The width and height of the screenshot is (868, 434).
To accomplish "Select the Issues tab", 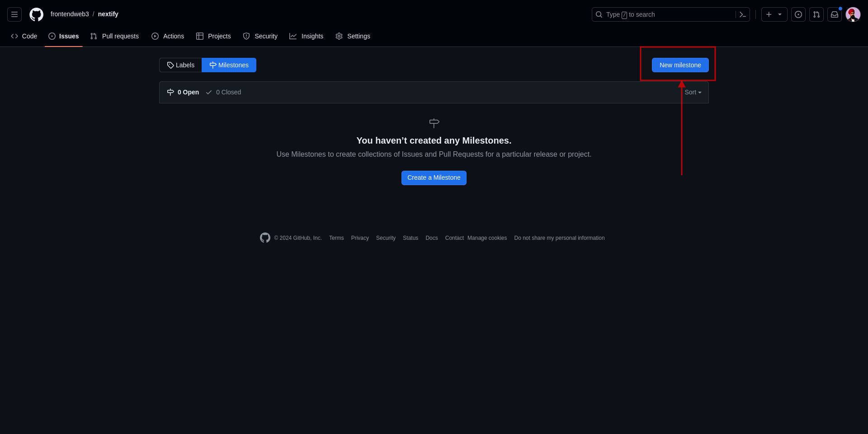I will coord(64,36).
